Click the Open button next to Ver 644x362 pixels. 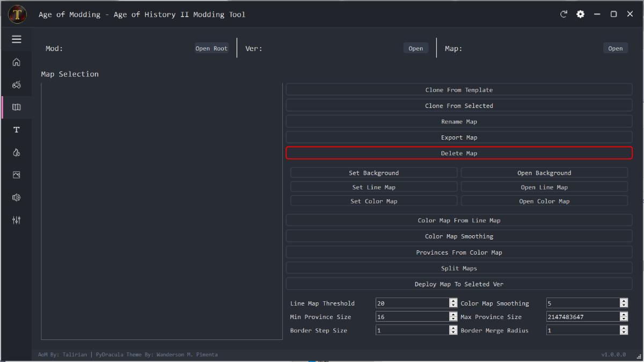click(416, 48)
